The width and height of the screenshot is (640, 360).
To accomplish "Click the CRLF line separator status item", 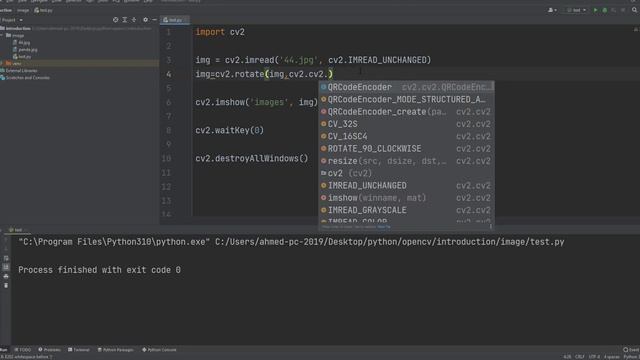I will point(580,357).
